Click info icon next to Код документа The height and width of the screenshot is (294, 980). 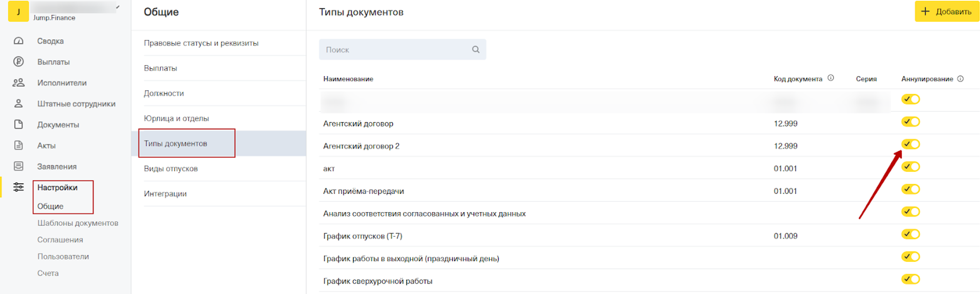click(x=831, y=78)
